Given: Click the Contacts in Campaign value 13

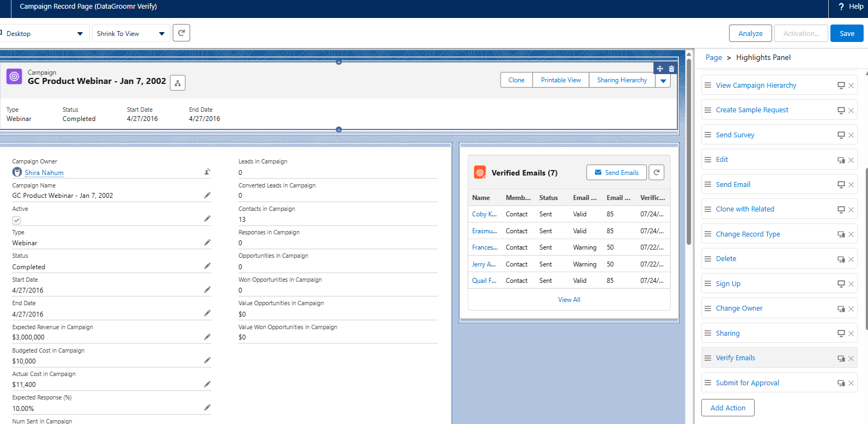Looking at the screenshot, I should tap(242, 220).
